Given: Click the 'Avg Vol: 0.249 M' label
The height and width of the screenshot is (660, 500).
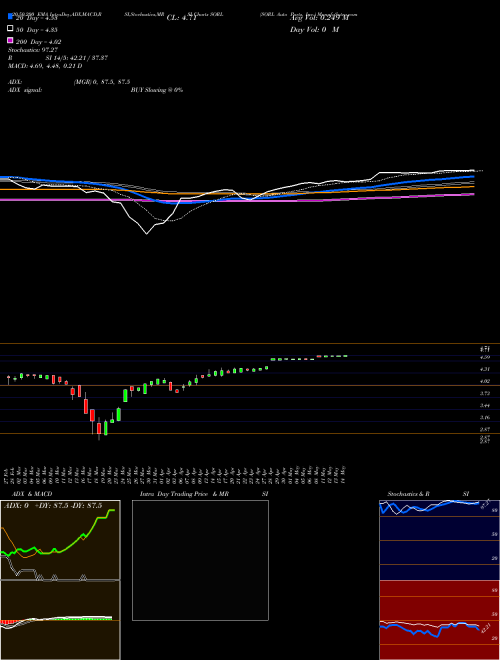Looking at the screenshot, I should point(319,18).
